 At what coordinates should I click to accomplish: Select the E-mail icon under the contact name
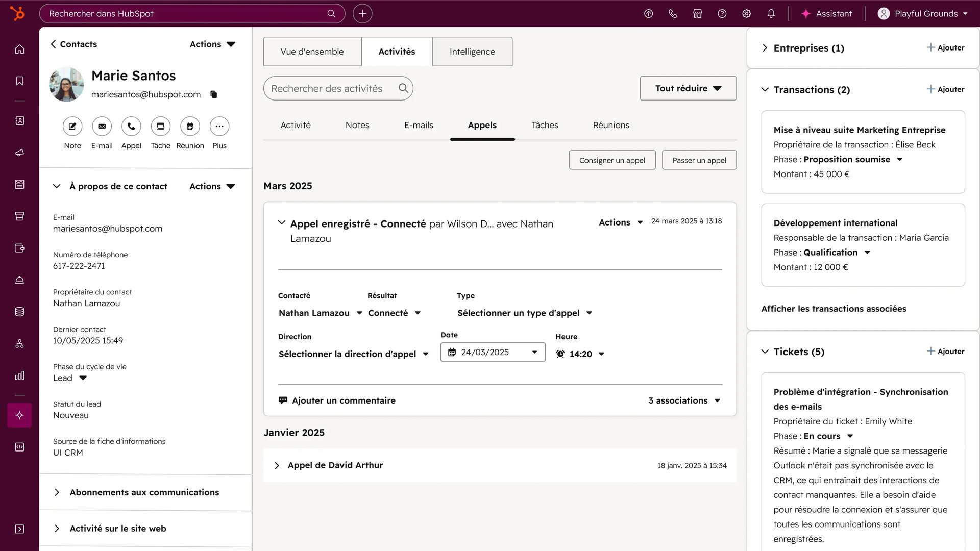point(102,126)
